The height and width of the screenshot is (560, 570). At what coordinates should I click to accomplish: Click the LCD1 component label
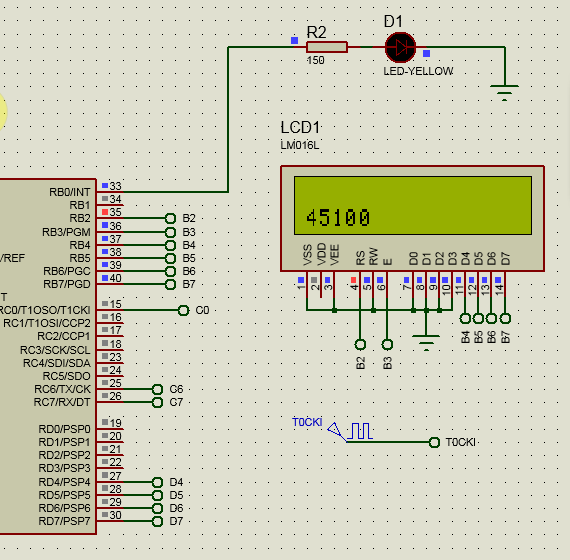300,128
